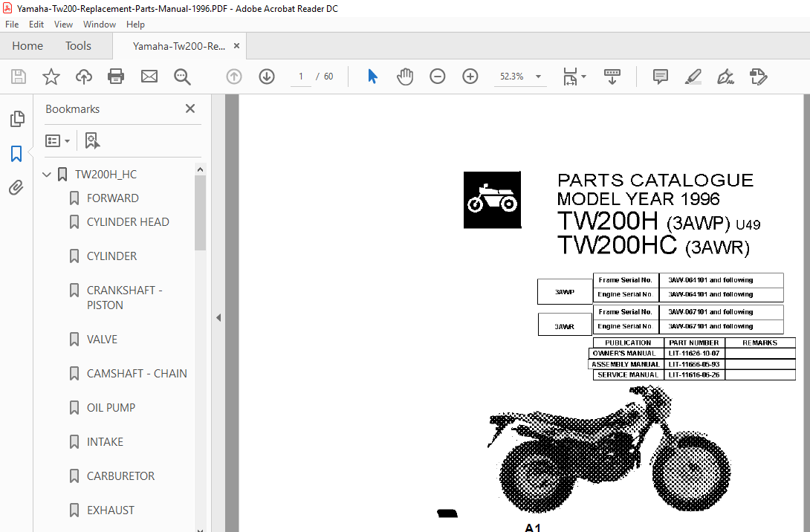Image resolution: width=810 pixels, height=532 pixels.
Task: Send the file by email
Action: click(x=149, y=77)
